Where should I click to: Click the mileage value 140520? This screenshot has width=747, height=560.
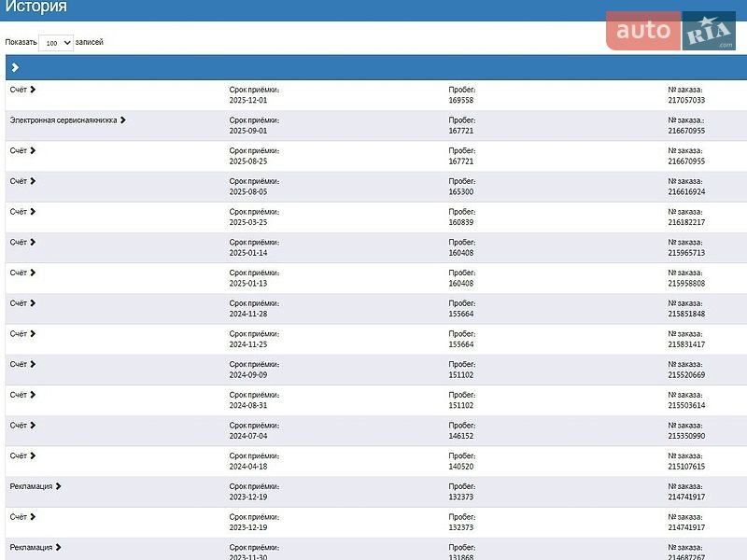coord(460,466)
